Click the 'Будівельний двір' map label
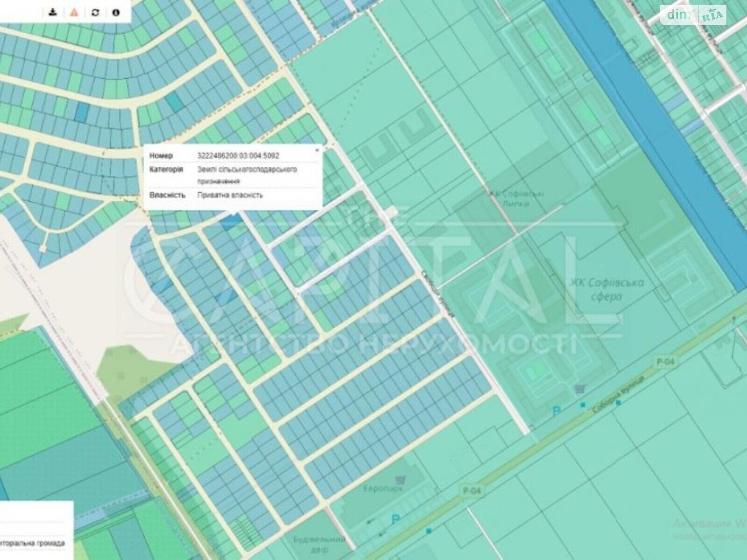This screenshot has width=747, height=560. (320, 545)
